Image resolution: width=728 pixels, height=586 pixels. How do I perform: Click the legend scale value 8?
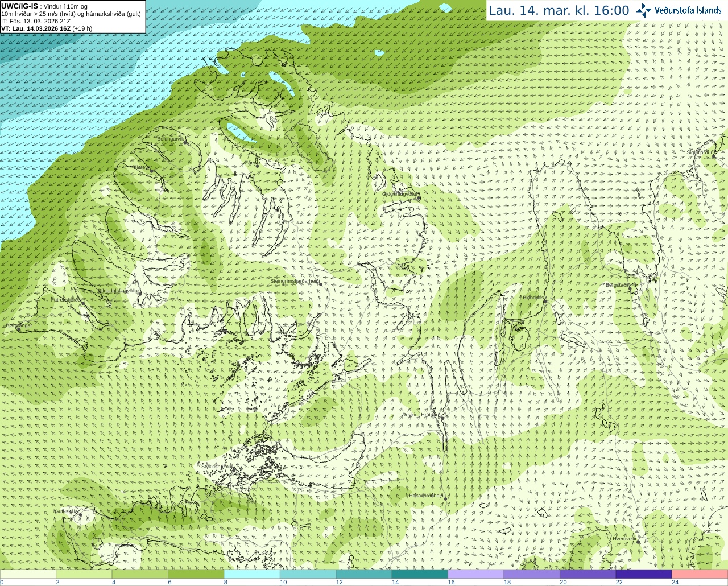click(x=226, y=582)
